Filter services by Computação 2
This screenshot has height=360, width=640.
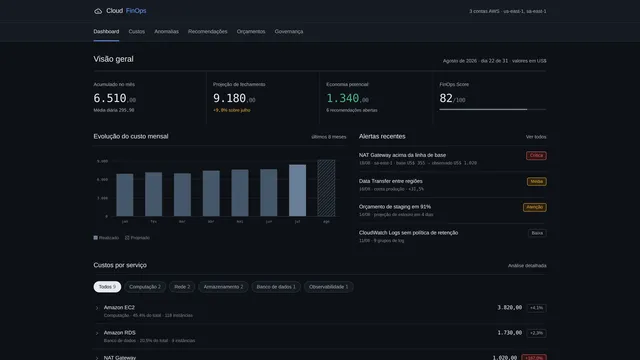tap(145, 287)
